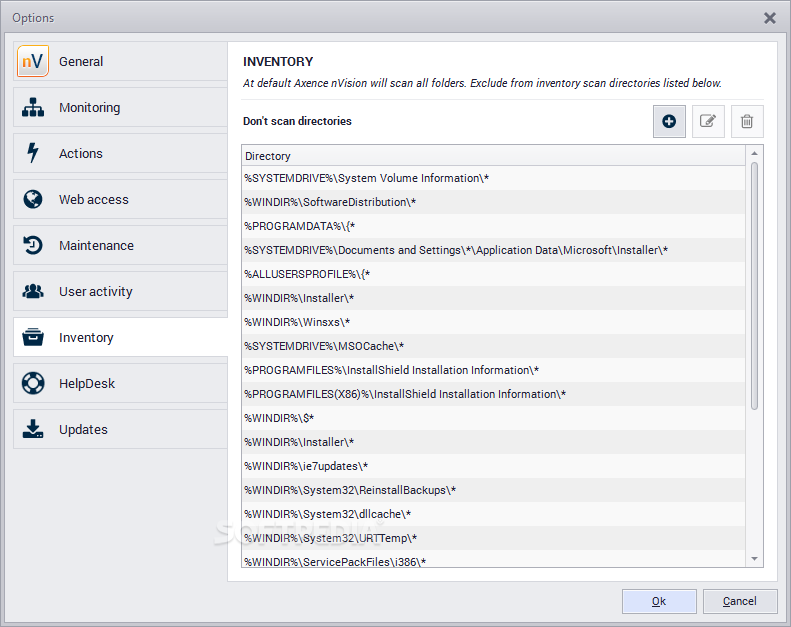
Task: Select %WINDIR%\Winsxs\* row
Action: pos(493,322)
